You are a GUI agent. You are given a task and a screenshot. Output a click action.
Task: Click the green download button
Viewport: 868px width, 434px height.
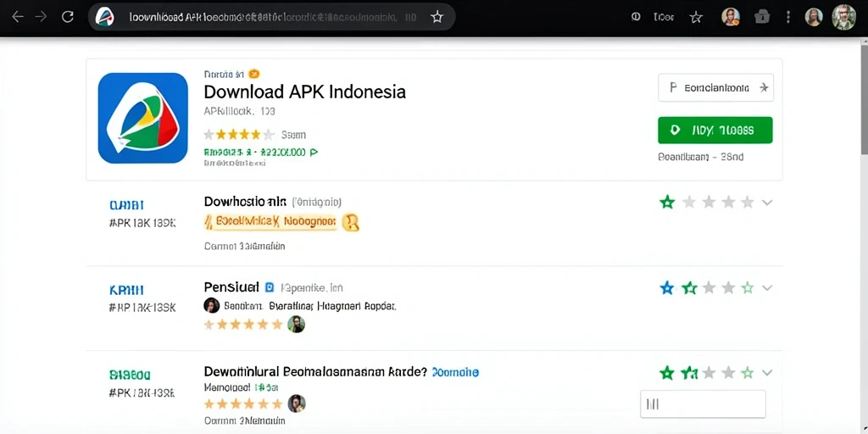pos(715,130)
